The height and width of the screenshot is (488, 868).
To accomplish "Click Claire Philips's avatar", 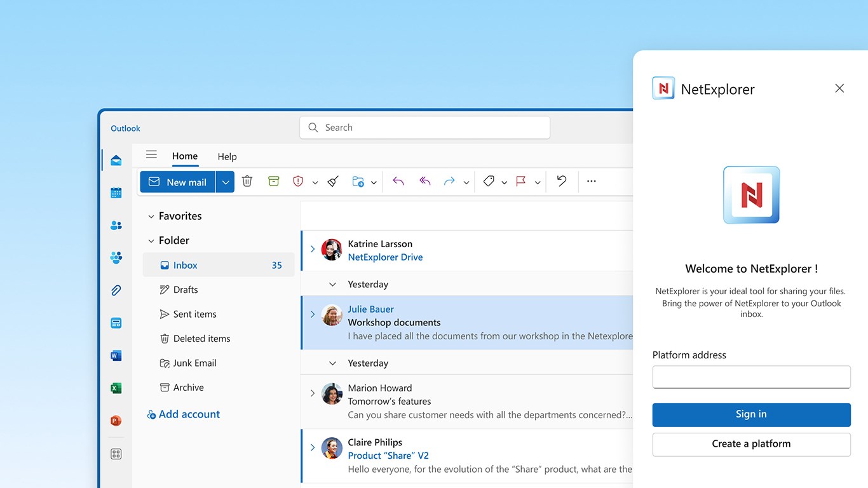I will pyautogui.click(x=332, y=448).
